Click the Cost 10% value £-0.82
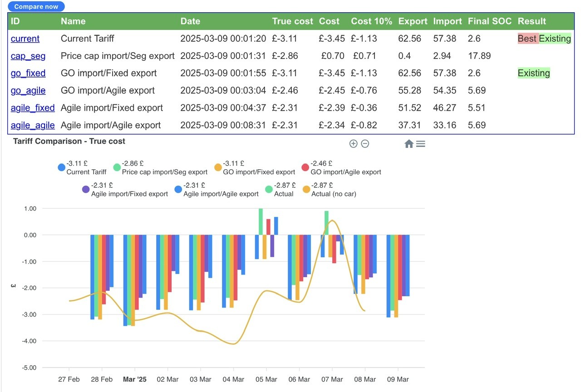 [364, 125]
